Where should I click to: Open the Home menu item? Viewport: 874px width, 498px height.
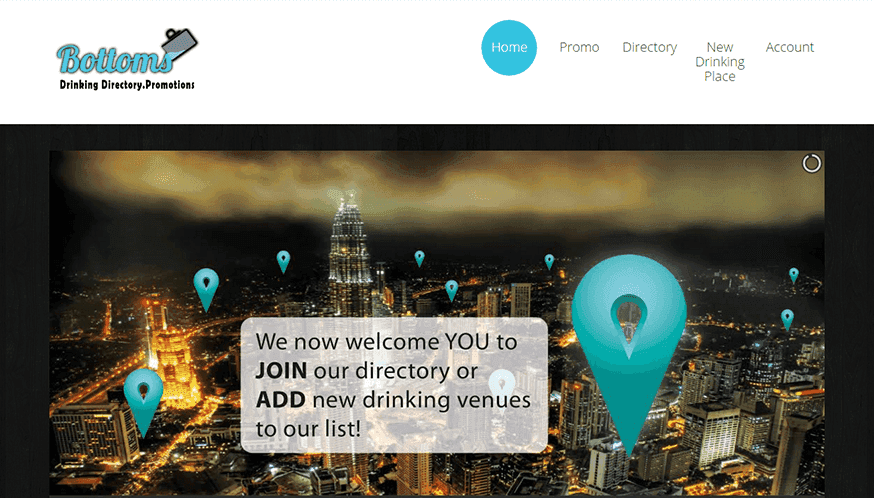click(x=509, y=47)
